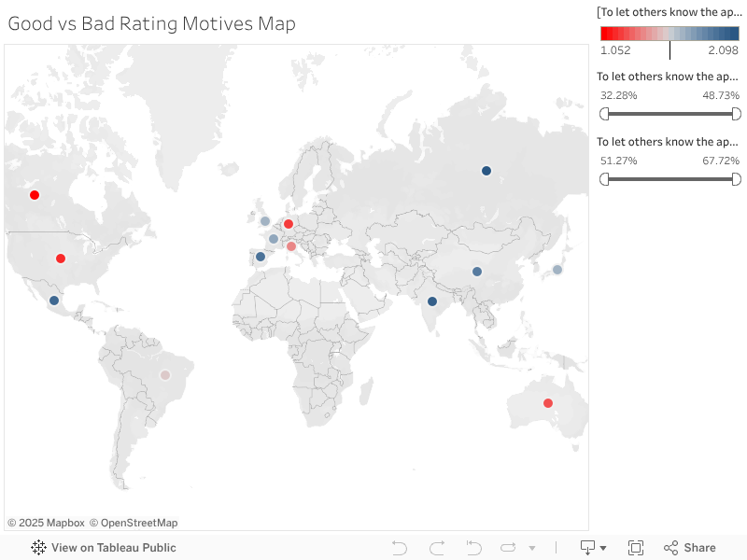Click the right handle of the 67.72% slider
This screenshot has height=560, width=747.
coord(736,178)
